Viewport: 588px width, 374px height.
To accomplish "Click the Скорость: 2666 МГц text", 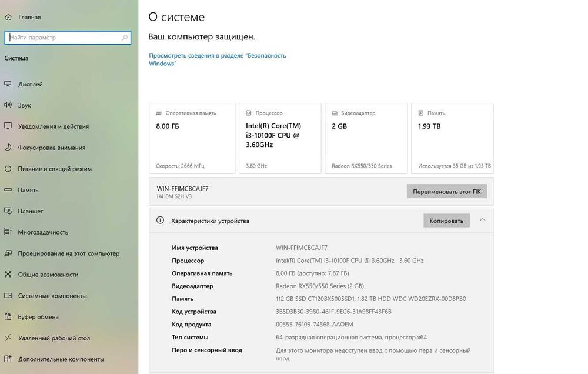I will 180,166.
